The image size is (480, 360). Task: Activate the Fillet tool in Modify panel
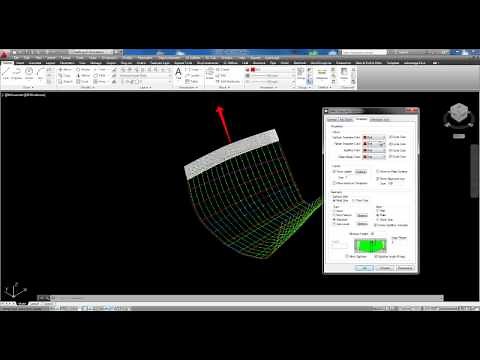point(100,75)
